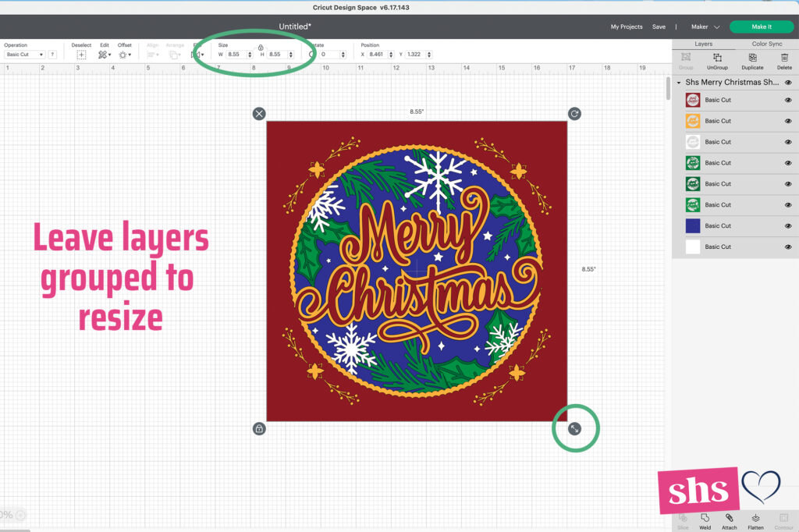
Task: Click the resize arrow handle at selection corner
Action: click(x=574, y=428)
